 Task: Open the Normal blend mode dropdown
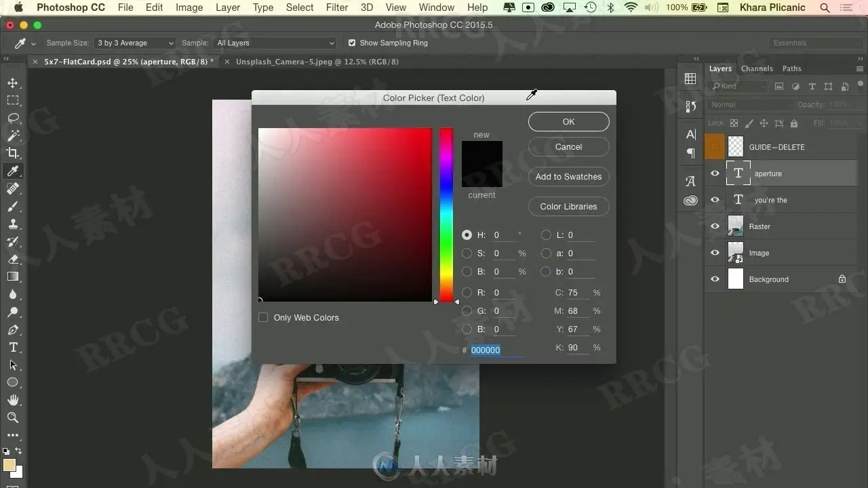(750, 105)
